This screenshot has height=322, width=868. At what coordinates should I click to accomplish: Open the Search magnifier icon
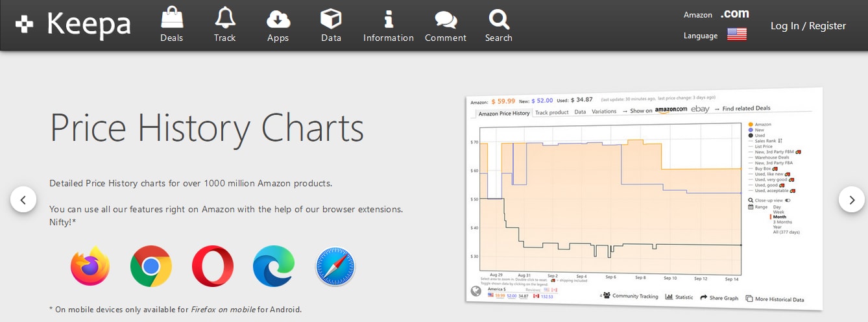tap(498, 19)
